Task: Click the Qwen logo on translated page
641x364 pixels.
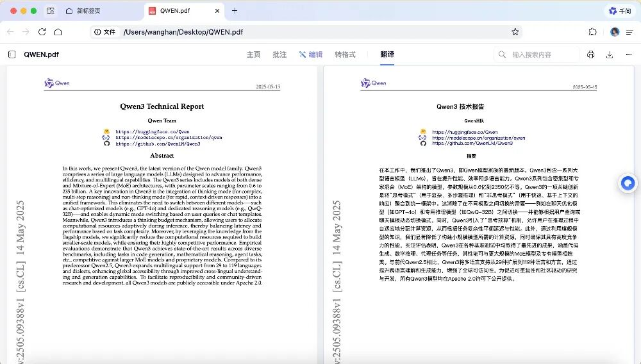Action: [373, 83]
